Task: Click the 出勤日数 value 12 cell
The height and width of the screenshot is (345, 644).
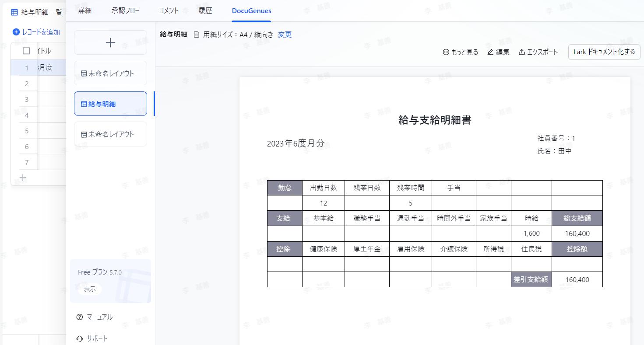Action: coord(324,203)
